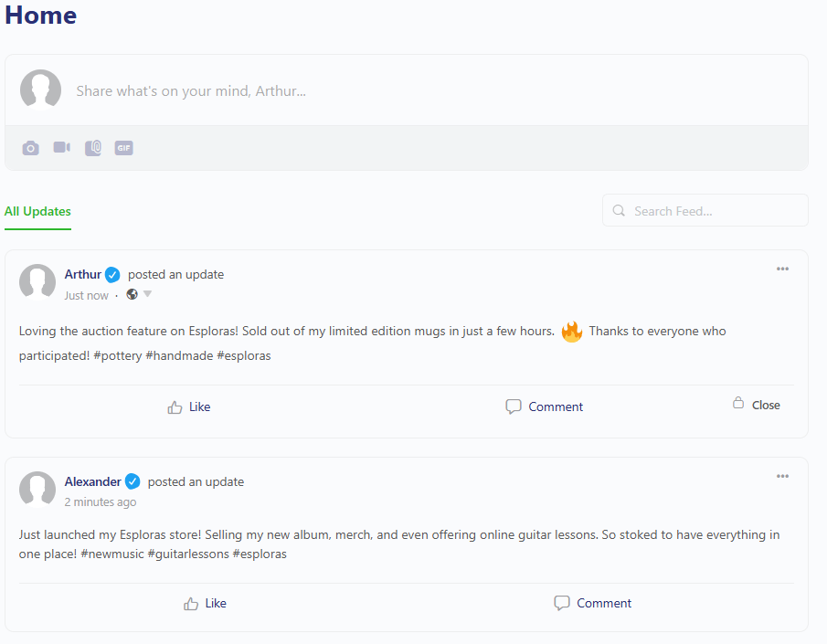Open the three-dot menu on Alexander's post

[783, 476]
